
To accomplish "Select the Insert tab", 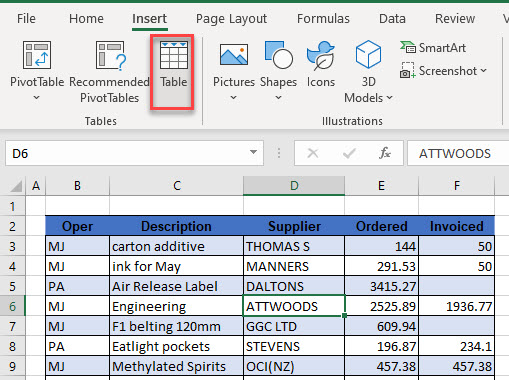I will (x=149, y=19).
